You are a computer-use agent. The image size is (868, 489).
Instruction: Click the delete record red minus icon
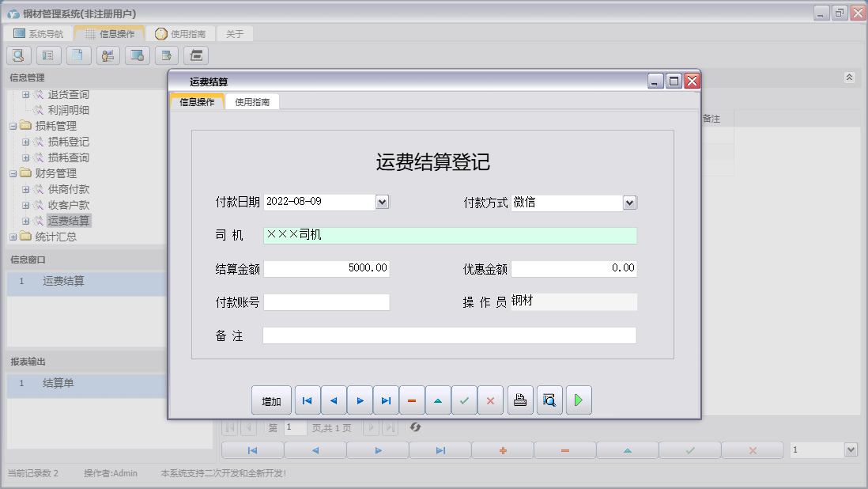(412, 400)
